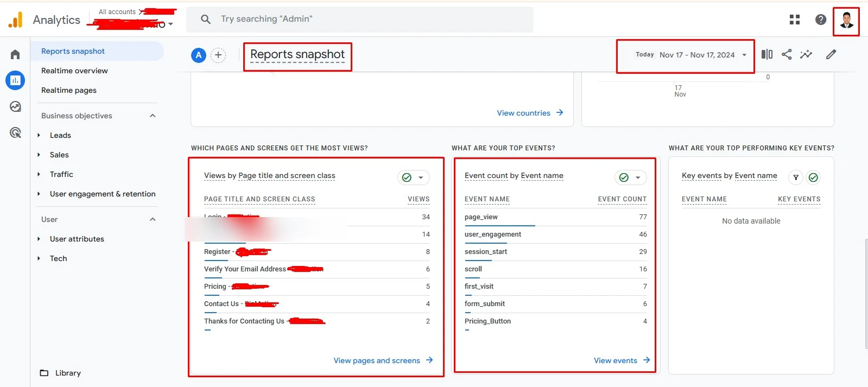The height and width of the screenshot is (387, 868).
Task: Click the search box 'Try searching Admin'
Action: pyautogui.click(x=360, y=19)
